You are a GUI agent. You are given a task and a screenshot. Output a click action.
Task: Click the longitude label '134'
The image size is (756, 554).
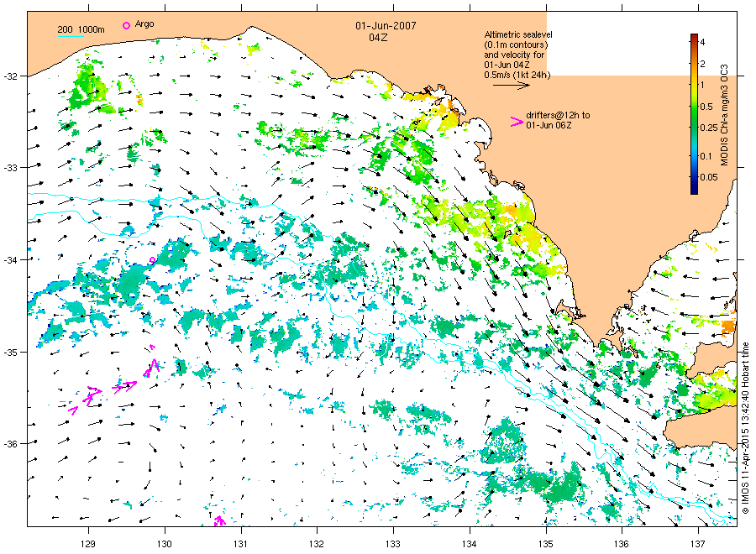click(470, 544)
